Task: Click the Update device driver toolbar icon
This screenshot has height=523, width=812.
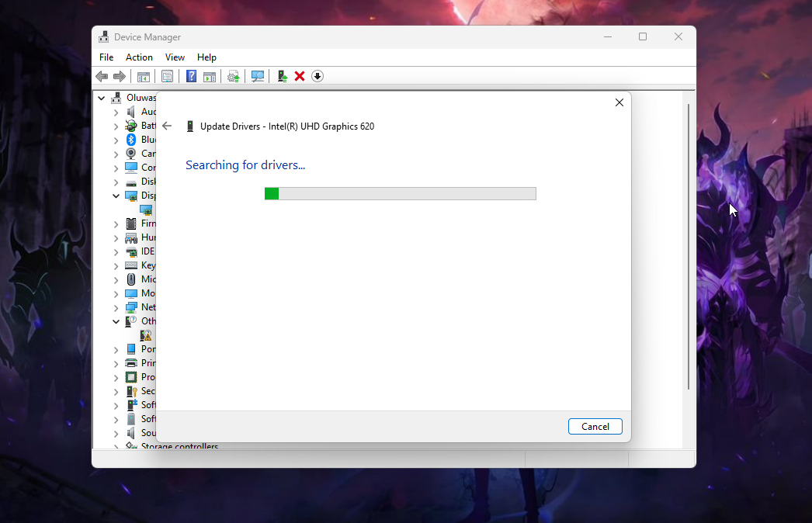Action: click(x=282, y=76)
